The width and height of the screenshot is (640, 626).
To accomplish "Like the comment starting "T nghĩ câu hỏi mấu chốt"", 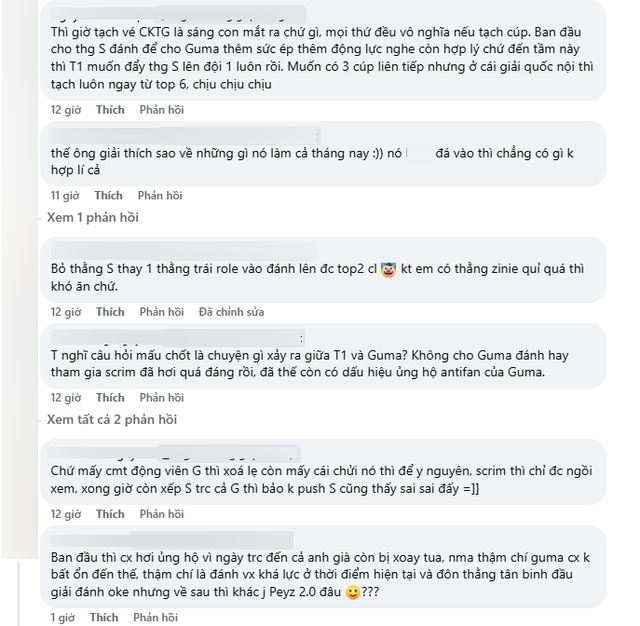I will (110, 397).
